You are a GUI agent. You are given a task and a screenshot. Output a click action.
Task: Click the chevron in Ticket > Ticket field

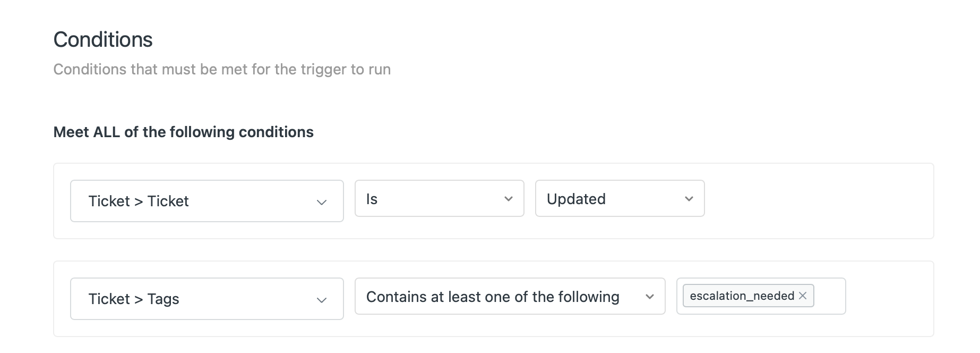(321, 202)
